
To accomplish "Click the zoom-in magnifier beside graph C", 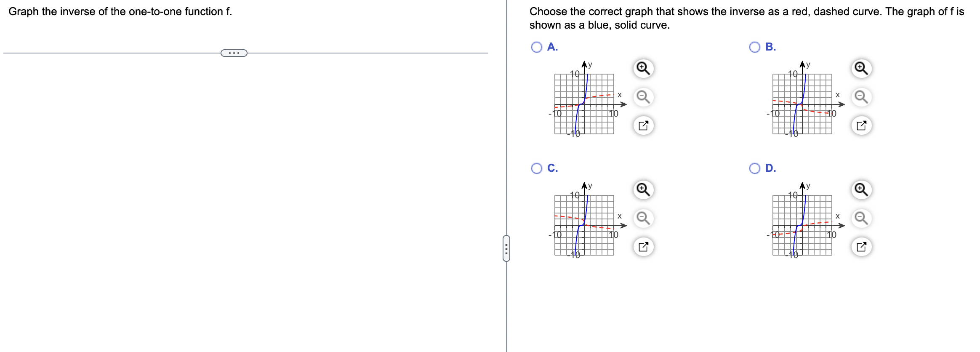I will [x=643, y=189].
